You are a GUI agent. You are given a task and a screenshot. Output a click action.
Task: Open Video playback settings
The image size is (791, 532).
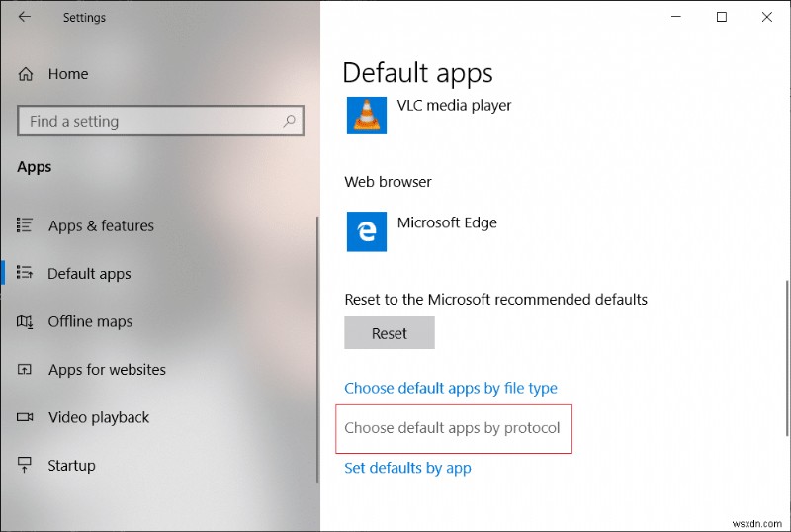coord(99,417)
